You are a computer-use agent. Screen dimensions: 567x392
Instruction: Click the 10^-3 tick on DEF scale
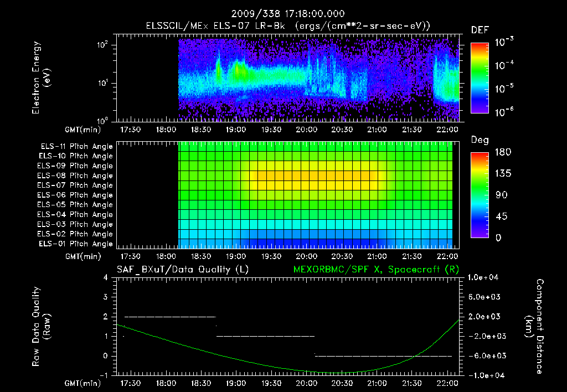pos(504,42)
